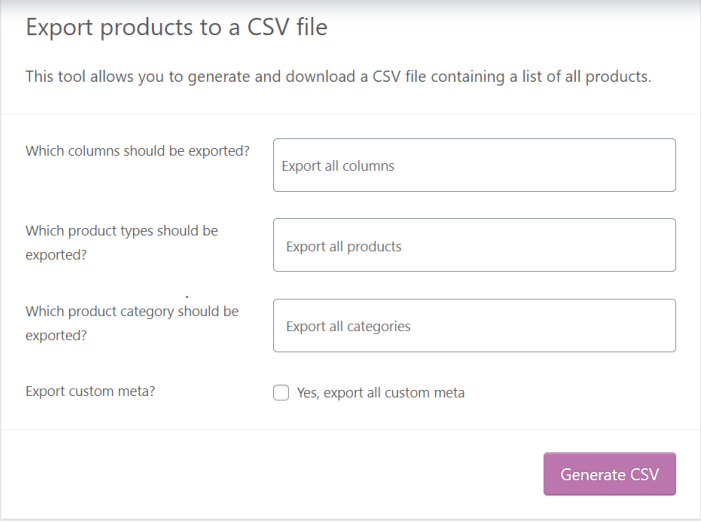701x523 pixels.
Task: Click the 'Export products to a CSV file' heading
Action: point(176,28)
